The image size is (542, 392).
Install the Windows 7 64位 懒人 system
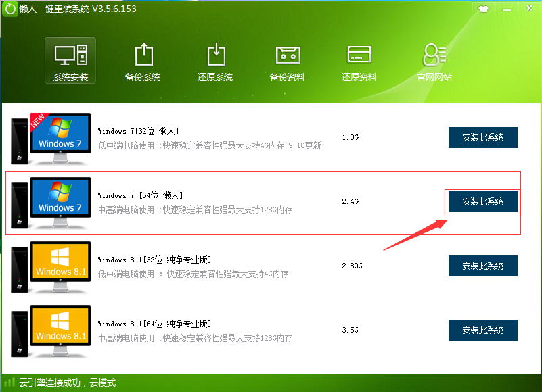[482, 201]
